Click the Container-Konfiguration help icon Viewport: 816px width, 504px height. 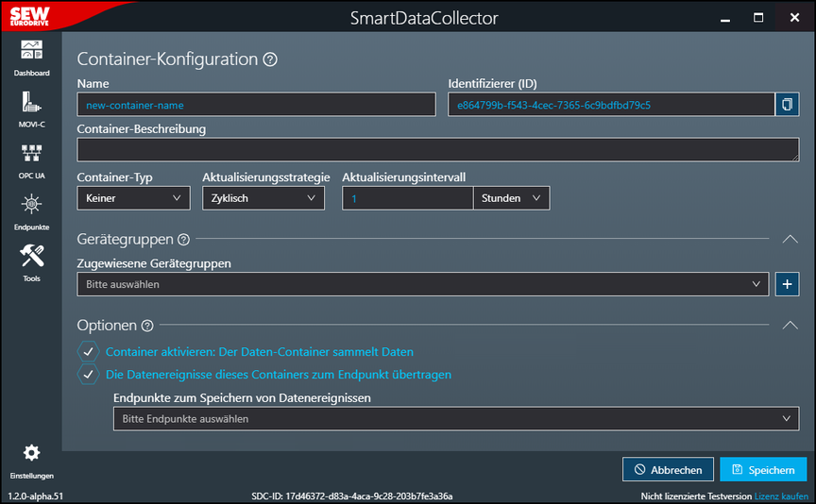click(270, 59)
